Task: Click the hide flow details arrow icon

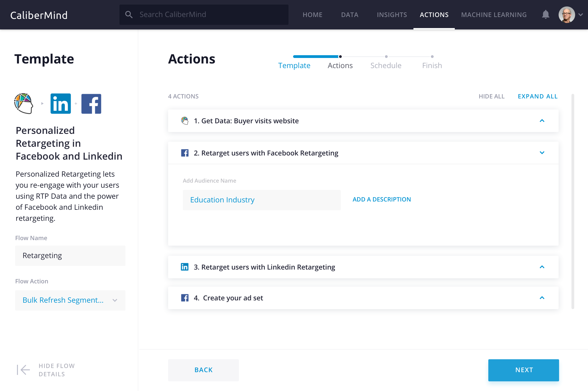Action: click(x=23, y=370)
